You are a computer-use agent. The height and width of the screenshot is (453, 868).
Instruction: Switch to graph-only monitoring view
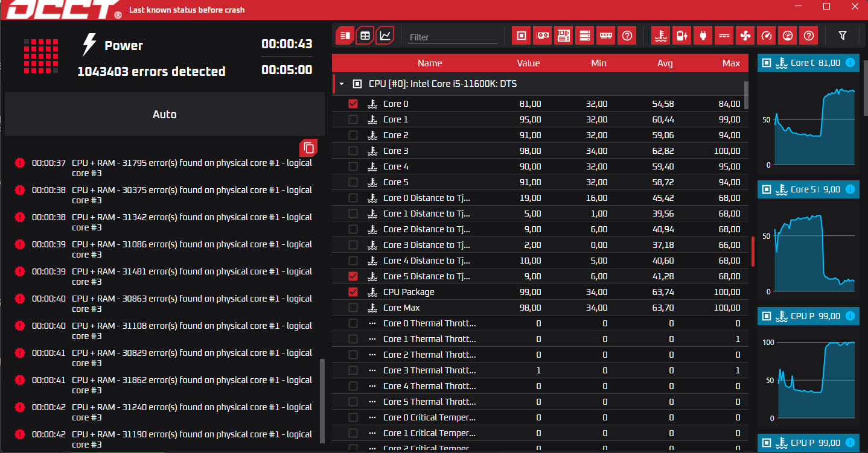point(385,36)
